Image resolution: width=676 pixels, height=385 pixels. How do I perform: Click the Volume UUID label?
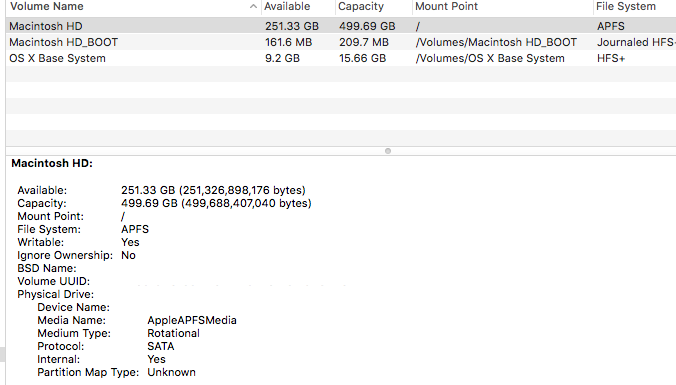(x=53, y=281)
